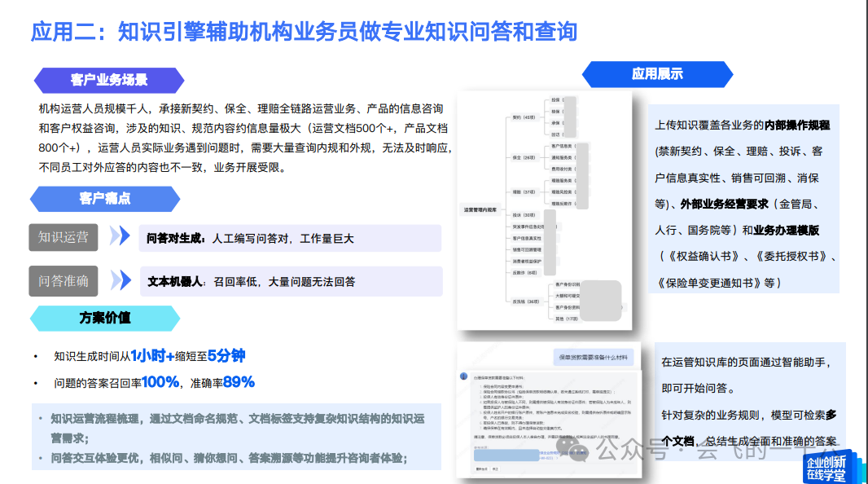Select the 理赔 (37项) mind map node
This screenshot has height=484, width=868.
(524, 192)
